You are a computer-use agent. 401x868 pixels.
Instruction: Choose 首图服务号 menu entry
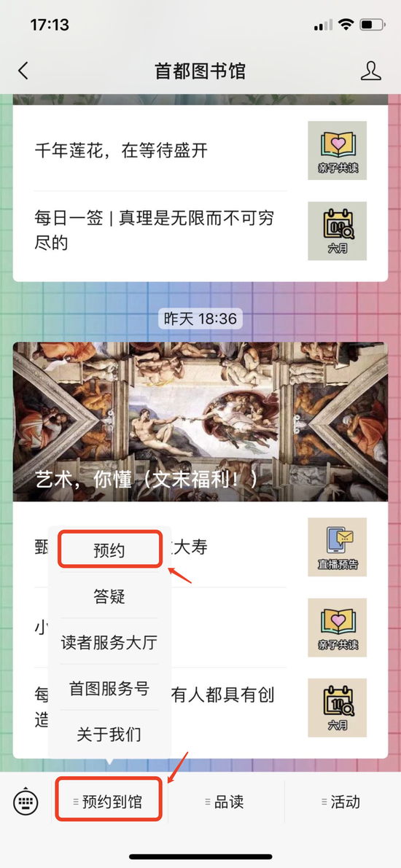[109, 688]
